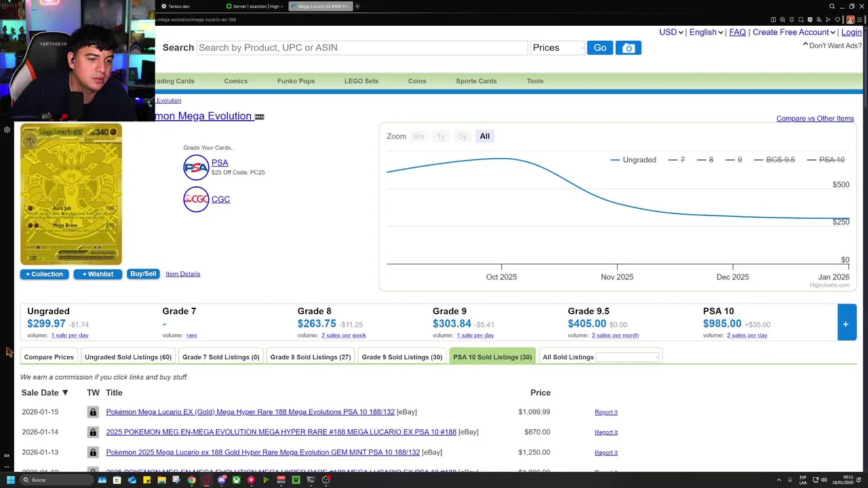Open Discord from the taskbar
The width and height of the screenshot is (868, 488).
click(222, 480)
